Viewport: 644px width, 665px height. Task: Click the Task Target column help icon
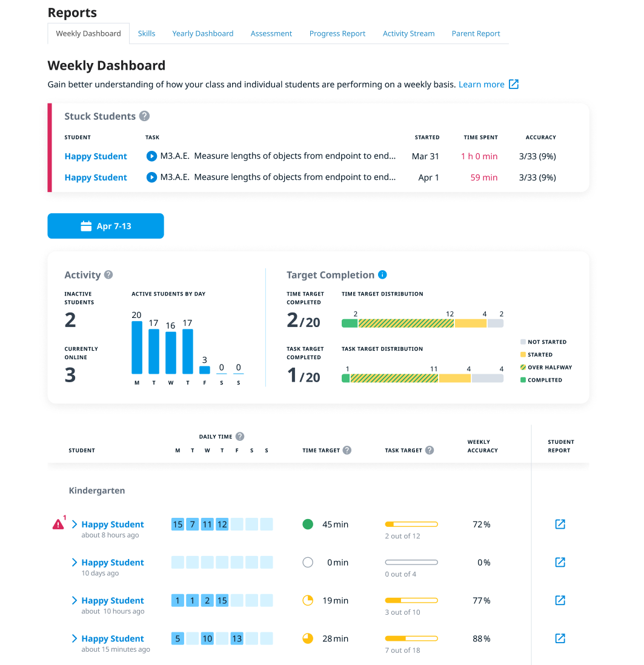point(429,451)
